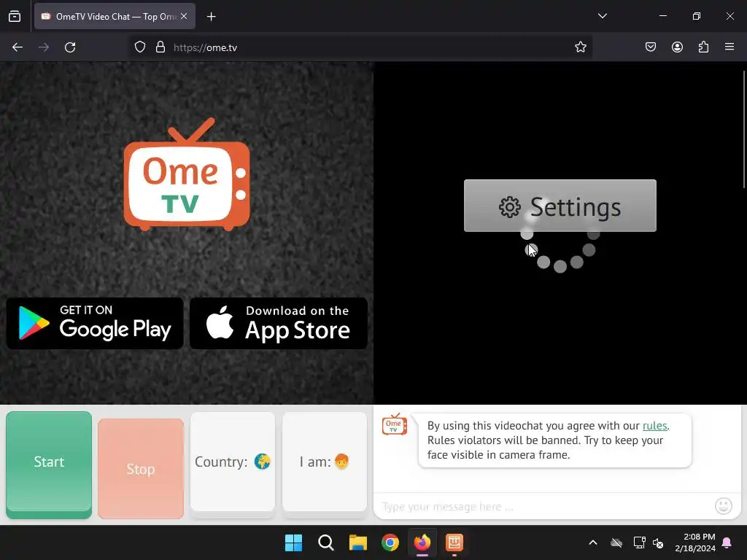747x560 pixels.
Task: Open Download on the App Store badge
Action: (x=279, y=323)
